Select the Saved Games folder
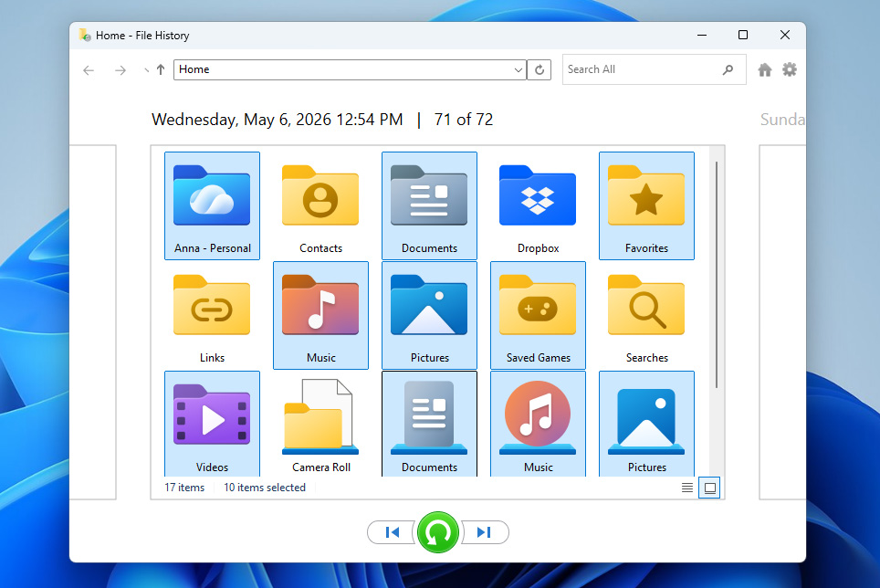Screen dimensions: 880x588 coord(538,315)
